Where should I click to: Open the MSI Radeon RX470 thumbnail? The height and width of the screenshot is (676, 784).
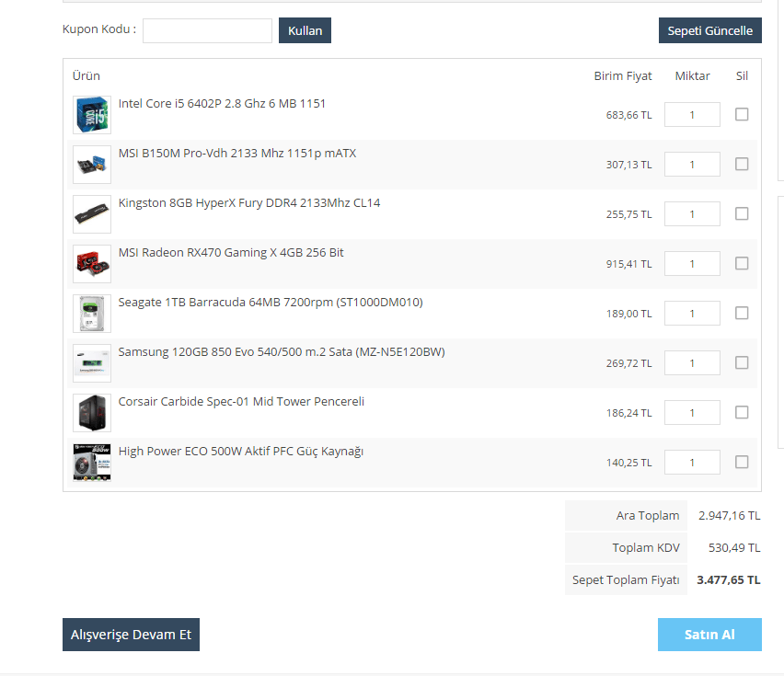point(92,264)
